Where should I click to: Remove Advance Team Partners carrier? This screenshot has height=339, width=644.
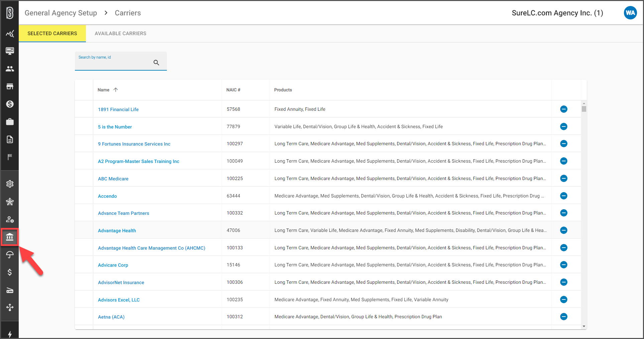[x=564, y=213]
